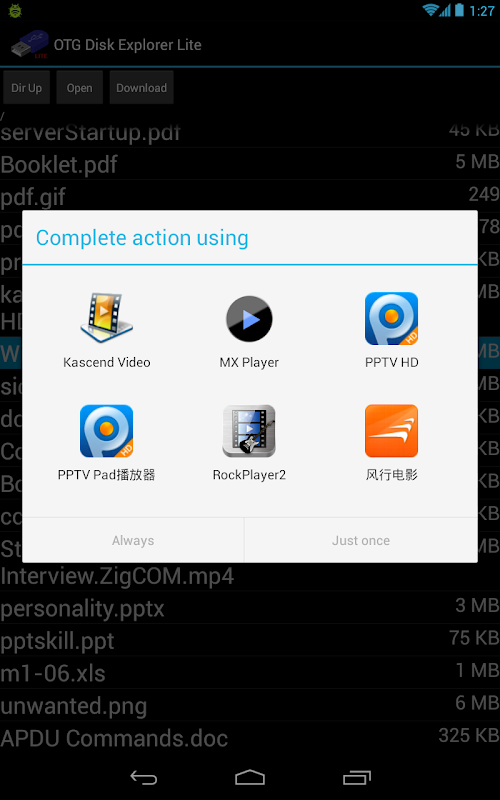Tap the Android home navigation icon

(x=250, y=777)
